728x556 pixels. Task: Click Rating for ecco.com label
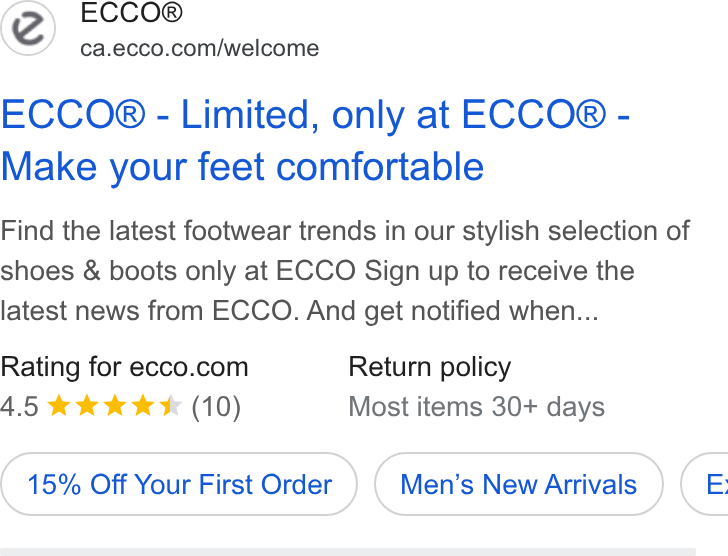[124, 367]
